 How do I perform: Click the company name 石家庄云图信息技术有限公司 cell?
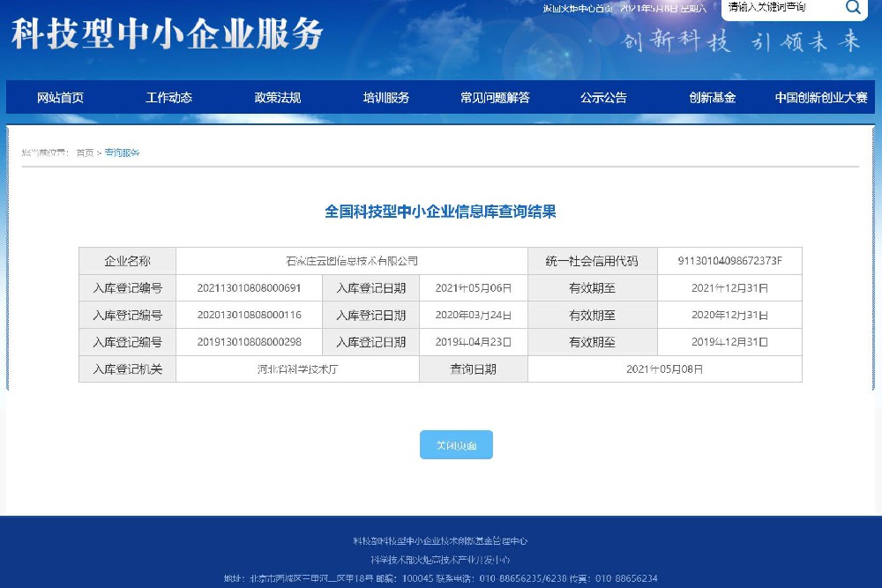351,261
